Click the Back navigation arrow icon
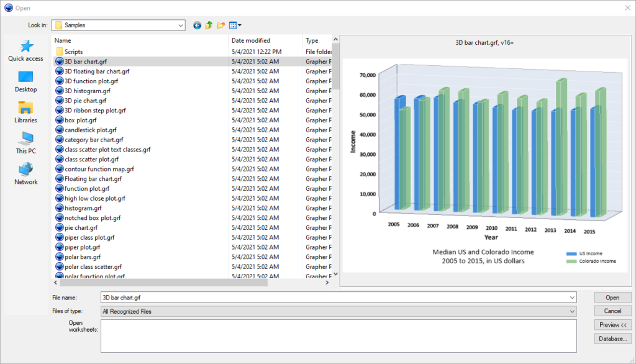The width and height of the screenshot is (636, 364). (x=198, y=25)
